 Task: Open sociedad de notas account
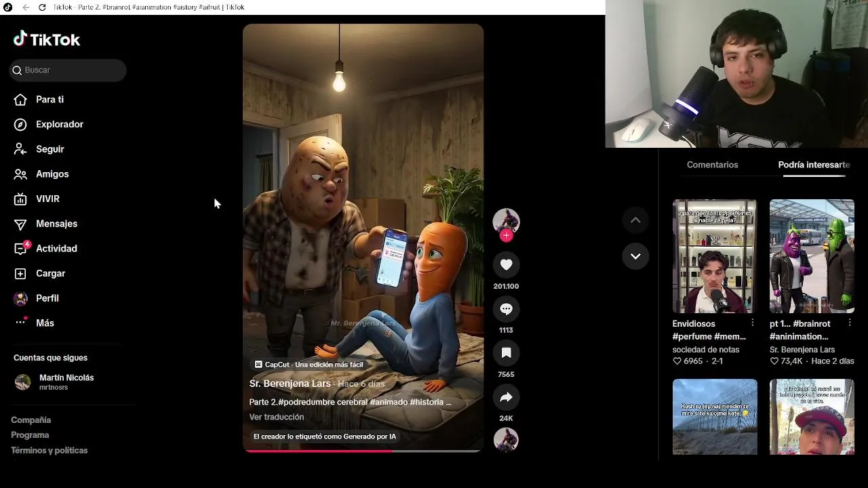(x=706, y=350)
